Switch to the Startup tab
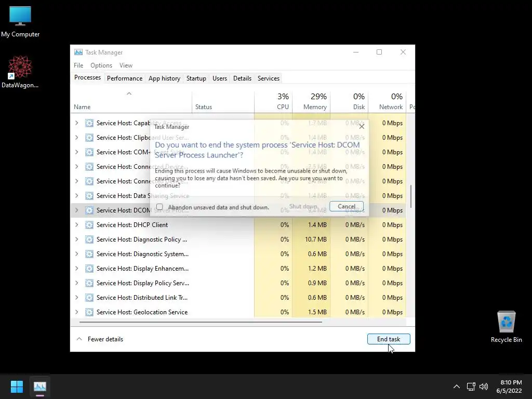532x399 pixels. (196, 78)
